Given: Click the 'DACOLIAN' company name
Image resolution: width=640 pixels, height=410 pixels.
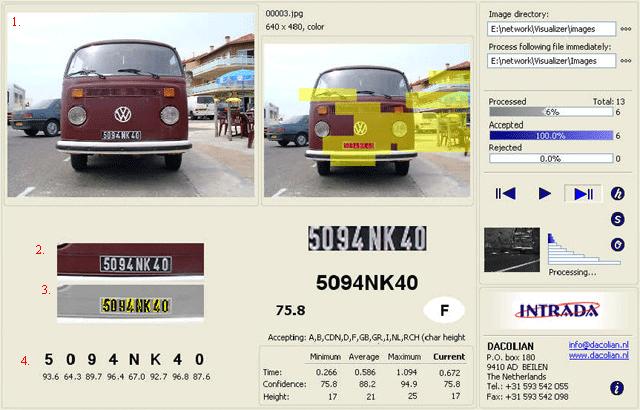Looking at the screenshot, I should (510, 346).
